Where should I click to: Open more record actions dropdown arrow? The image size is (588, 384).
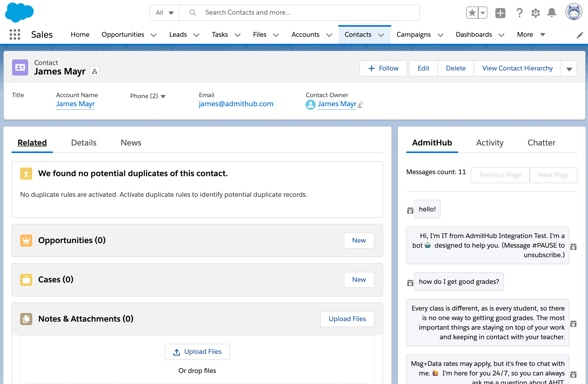coord(569,68)
